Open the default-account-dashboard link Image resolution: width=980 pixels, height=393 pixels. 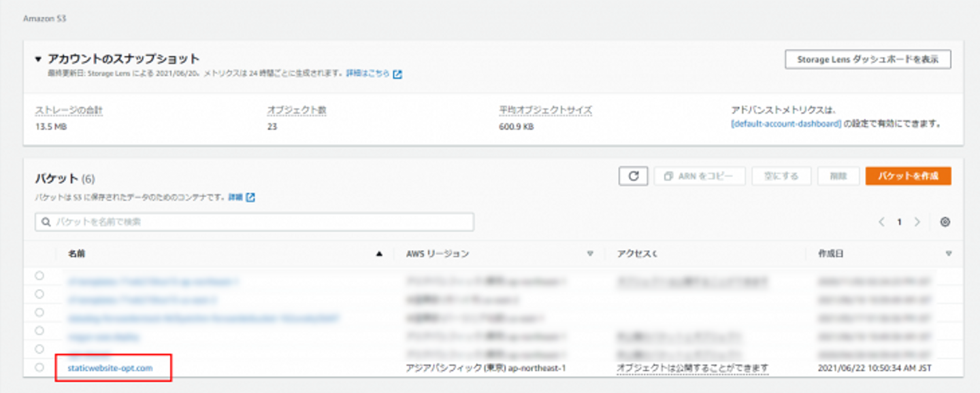point(786,124)
